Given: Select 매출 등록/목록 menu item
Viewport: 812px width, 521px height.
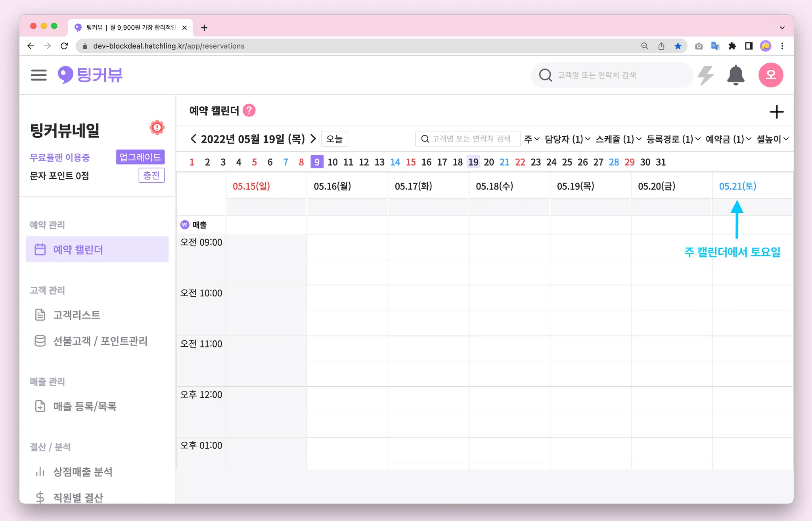Looking at the screenshot, I should point(84,406).
